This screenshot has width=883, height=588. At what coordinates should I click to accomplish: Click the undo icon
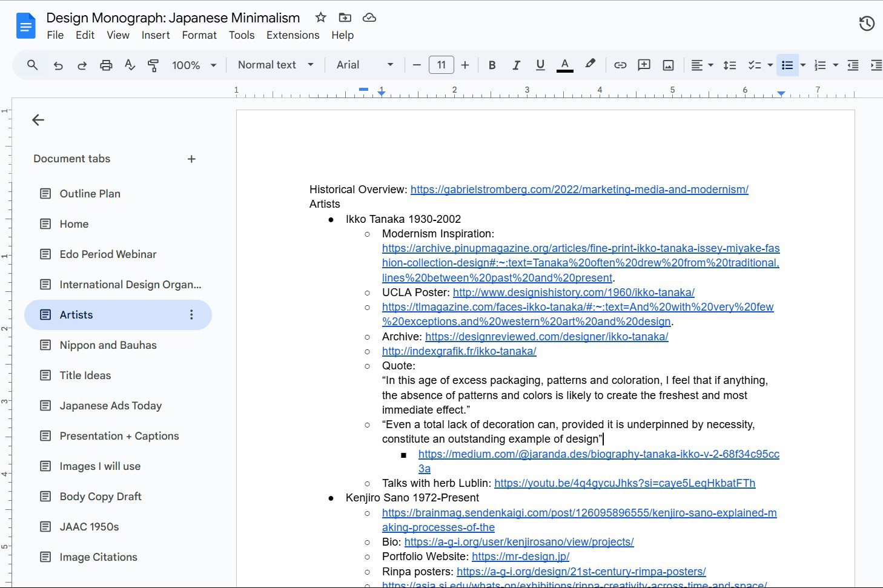(x=58, y=65)
